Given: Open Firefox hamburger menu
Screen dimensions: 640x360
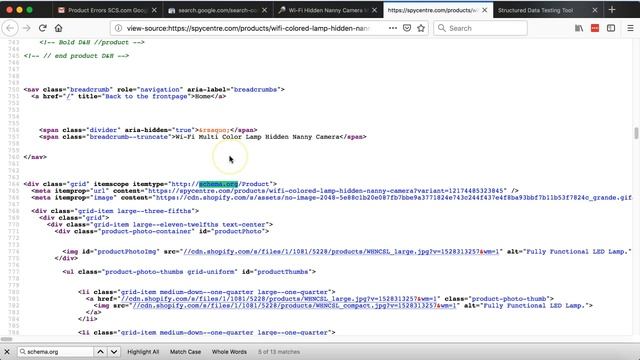Looking at the screenshot, I should pos(630,28).
